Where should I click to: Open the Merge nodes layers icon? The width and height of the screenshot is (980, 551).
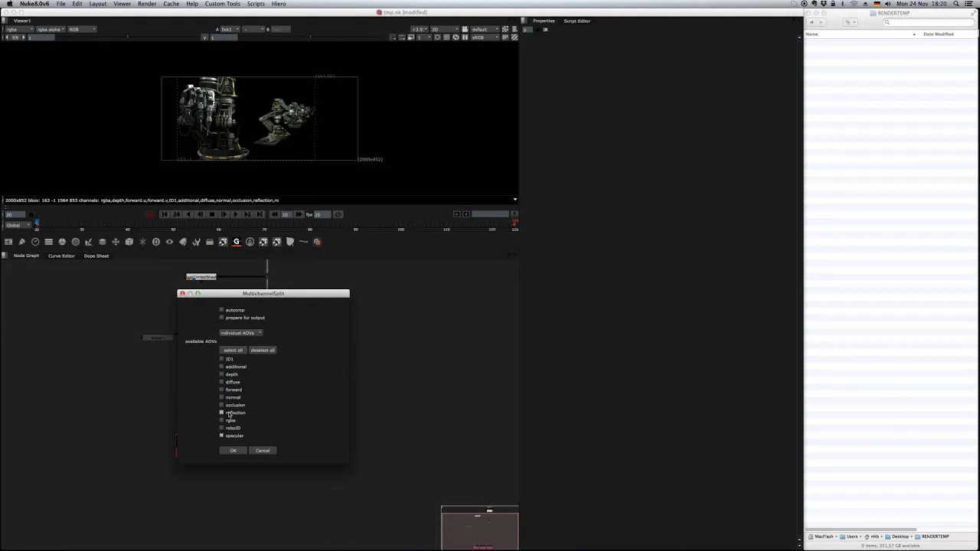point(102,242)
